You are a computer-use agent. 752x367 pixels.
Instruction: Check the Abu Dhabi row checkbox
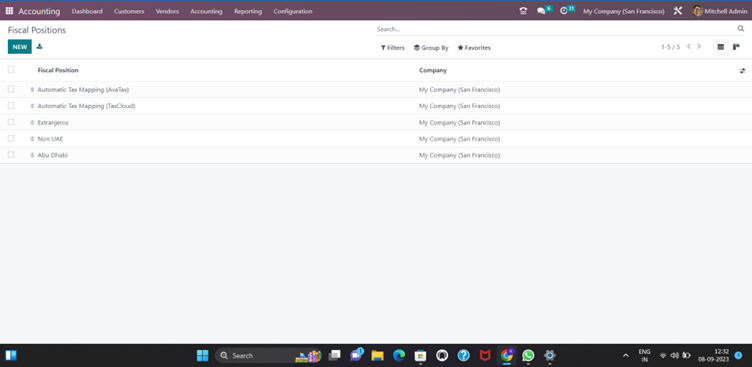[11, 155]
